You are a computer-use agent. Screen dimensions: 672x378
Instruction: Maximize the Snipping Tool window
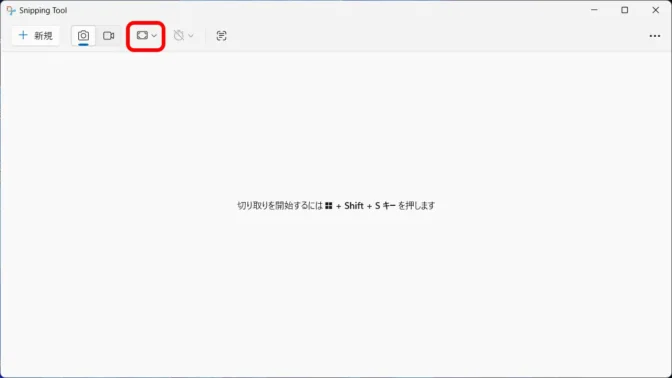pyautogui.click(x=624, y=10)
